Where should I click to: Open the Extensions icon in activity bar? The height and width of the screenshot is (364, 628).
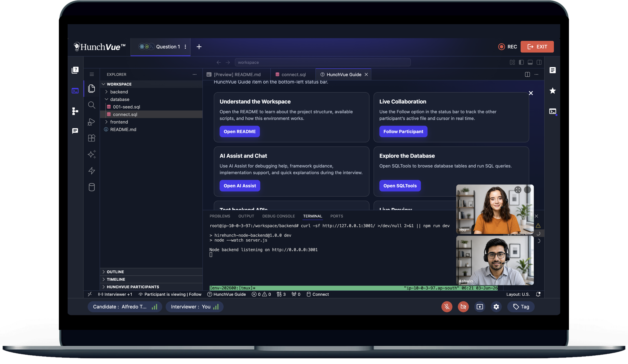pos(91,138)
